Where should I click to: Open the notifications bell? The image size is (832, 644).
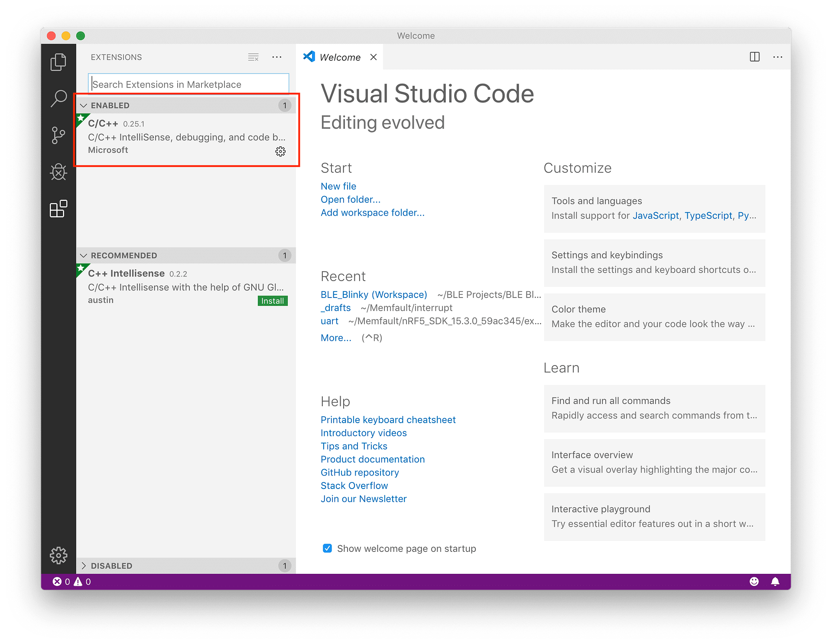(x=775, y=582)
